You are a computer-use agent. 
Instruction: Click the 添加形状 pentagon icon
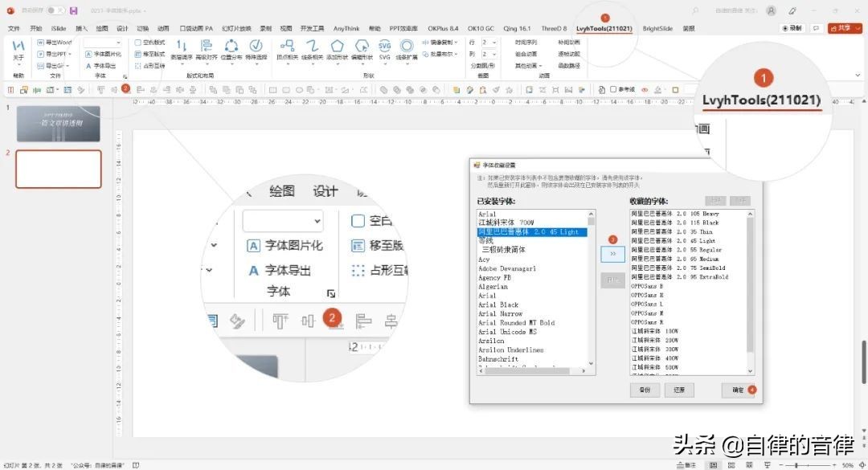point(337,46)
